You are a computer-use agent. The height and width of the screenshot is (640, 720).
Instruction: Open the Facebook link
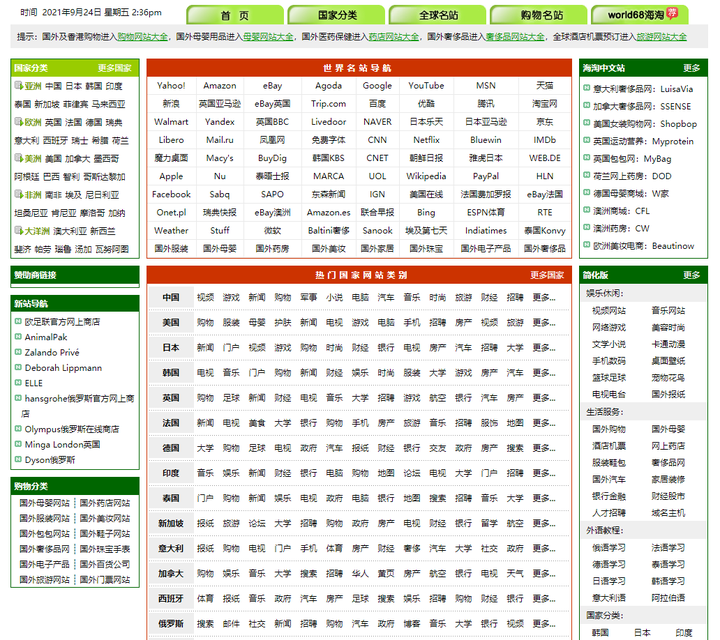171,194
